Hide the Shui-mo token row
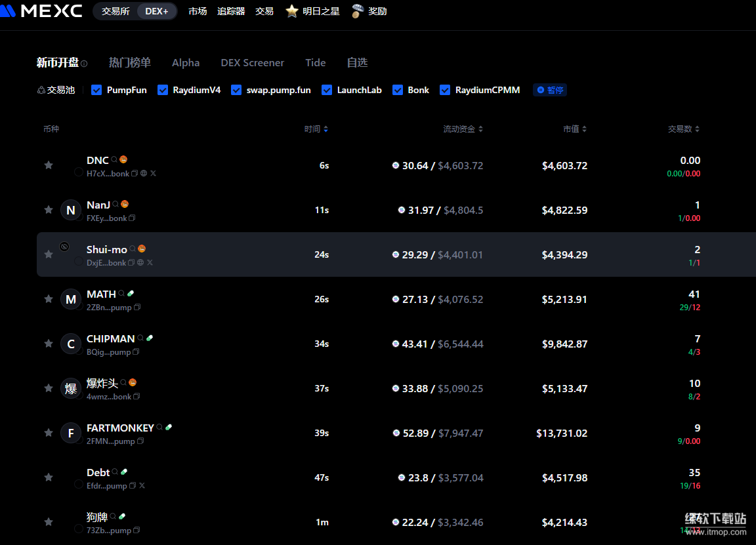Screen dimensions: 756x545 point(64,247)
